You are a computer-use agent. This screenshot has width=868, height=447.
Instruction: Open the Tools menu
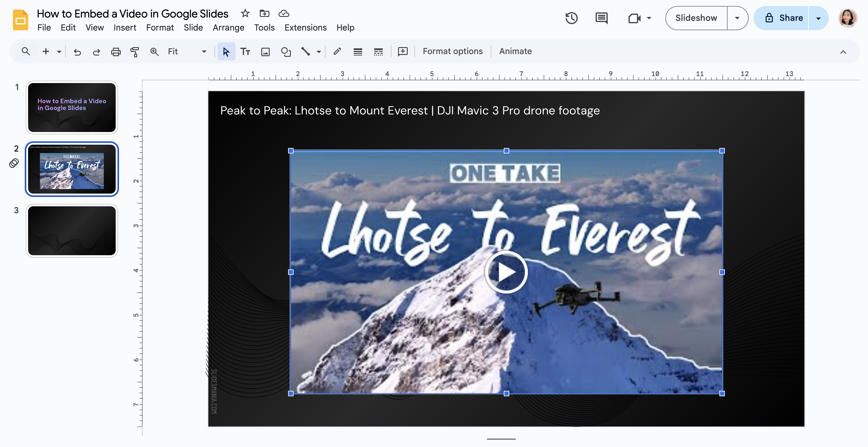click(x=264, y=27)
